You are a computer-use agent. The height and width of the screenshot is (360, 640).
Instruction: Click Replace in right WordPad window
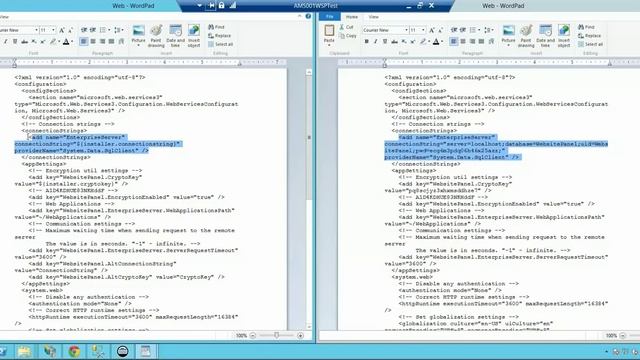coord(589,36)
